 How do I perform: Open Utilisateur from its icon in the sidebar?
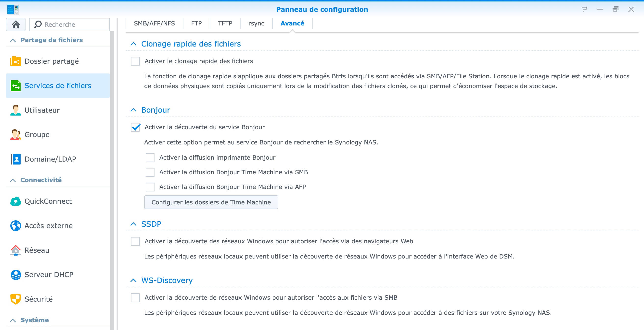(x=15, y=110)
